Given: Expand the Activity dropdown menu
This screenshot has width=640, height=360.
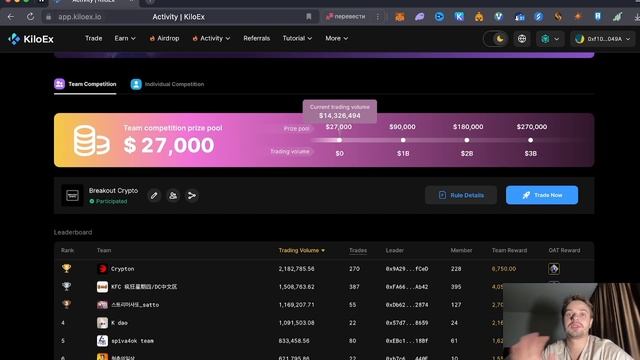Looking at the screenshot, I should tap(211, 38).
